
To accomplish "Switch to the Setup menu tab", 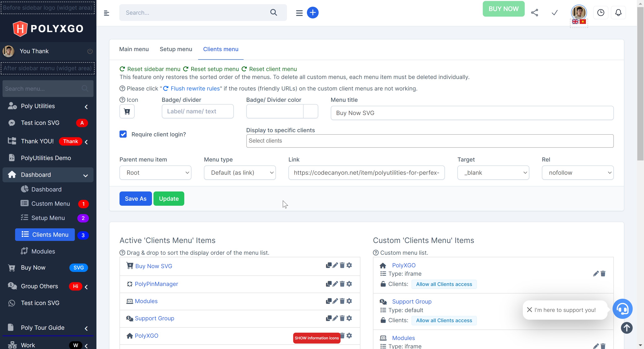I will [x=176, y=49].
